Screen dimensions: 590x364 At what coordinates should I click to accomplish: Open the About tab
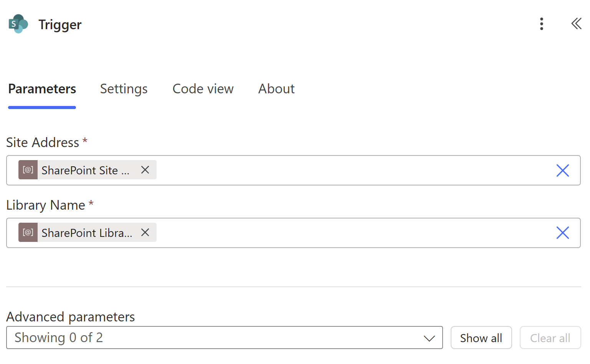(276, 89)
